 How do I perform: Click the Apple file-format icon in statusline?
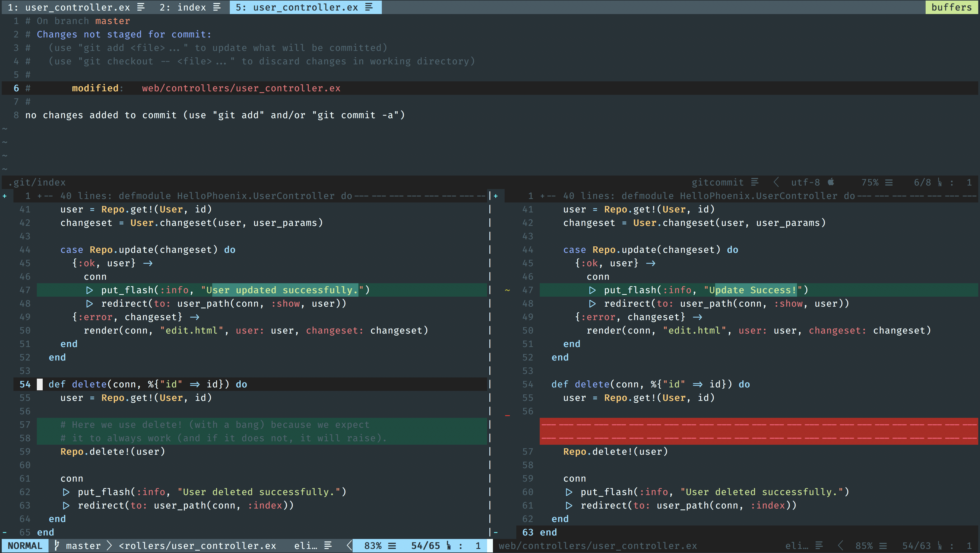click(831, 182)
